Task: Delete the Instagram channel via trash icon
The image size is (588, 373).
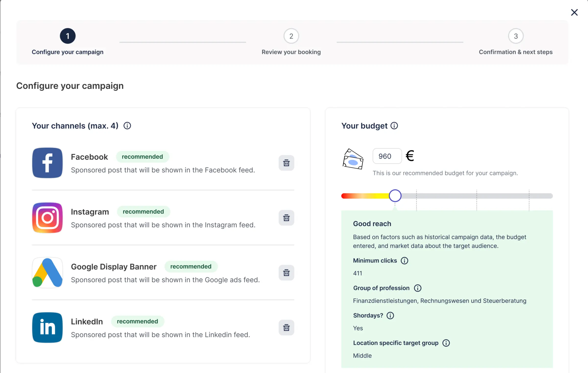Action: 286,218
